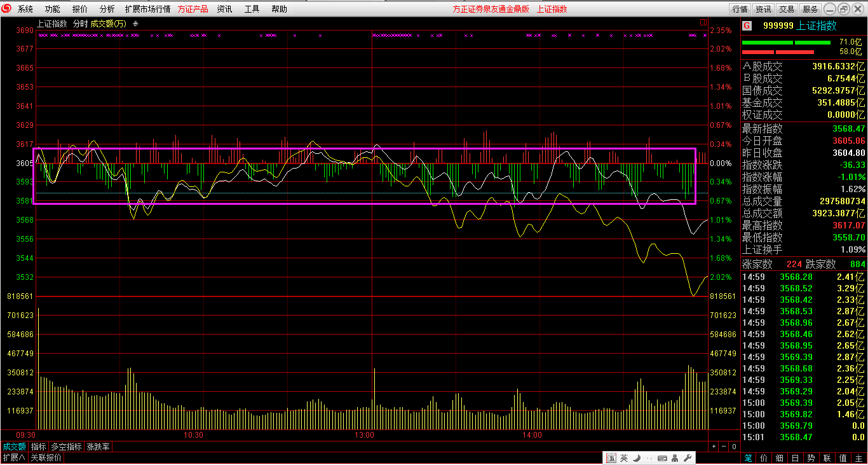Click the IME user account icon
Viewport: 868px width, 465px height.
675,458
